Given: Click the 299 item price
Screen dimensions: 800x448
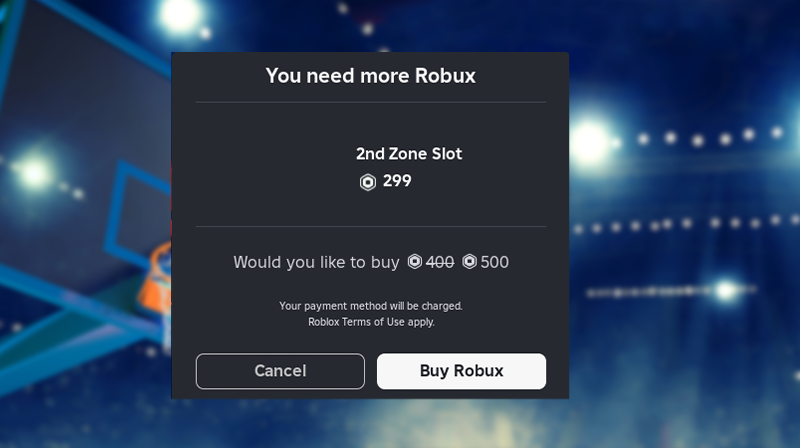Looking at the screenshot, I should 397,181.
